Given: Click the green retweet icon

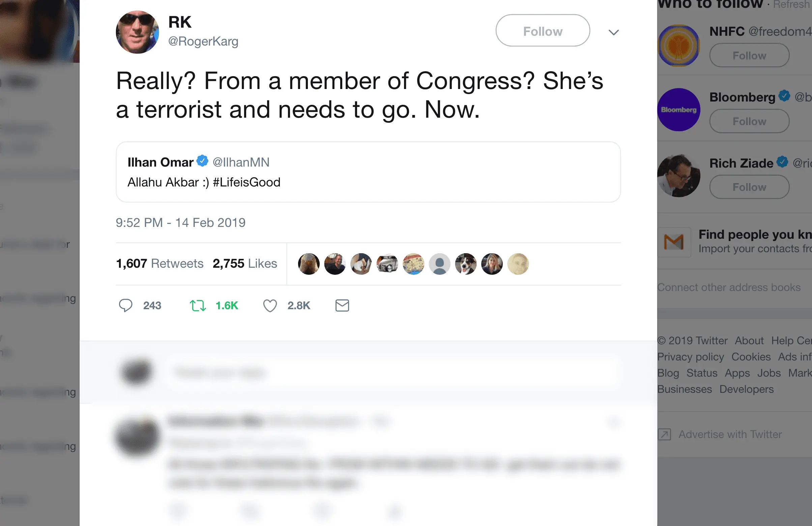Looking at the screenshot, I should coord(198,305).
